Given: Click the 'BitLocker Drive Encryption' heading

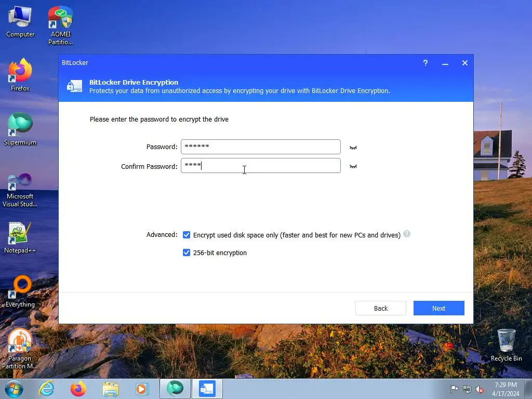Looking at the screenshot, I should pos(134,82).
